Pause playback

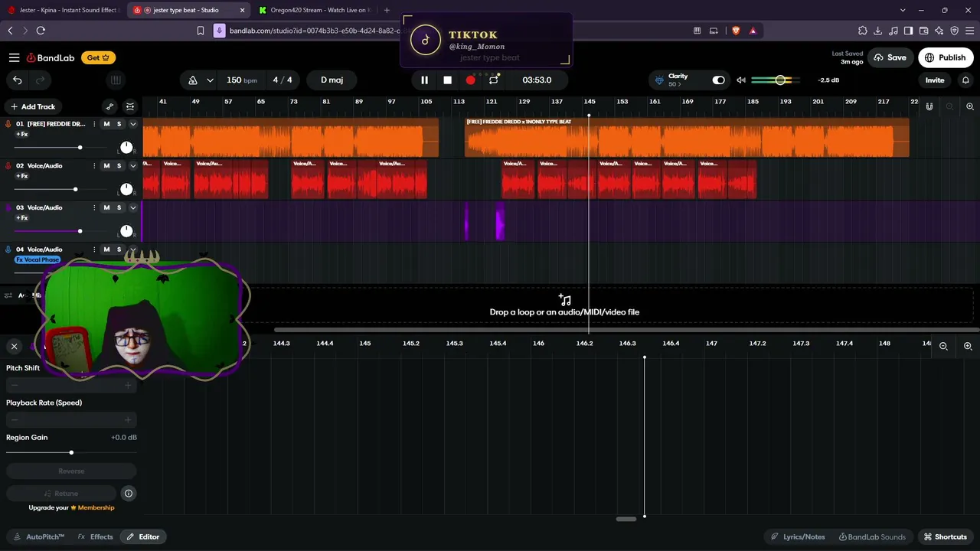(424, 80)
